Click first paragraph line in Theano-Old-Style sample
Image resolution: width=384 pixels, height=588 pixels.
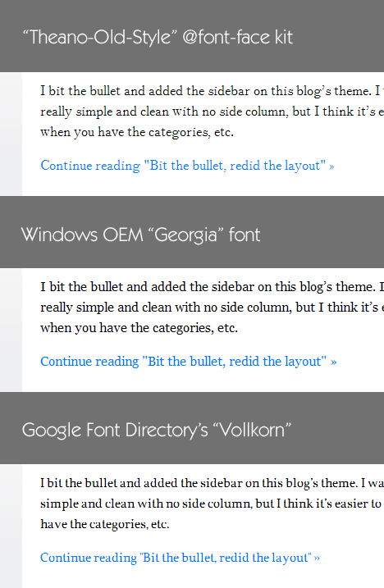pyautogui.click(x=212, y=91)
